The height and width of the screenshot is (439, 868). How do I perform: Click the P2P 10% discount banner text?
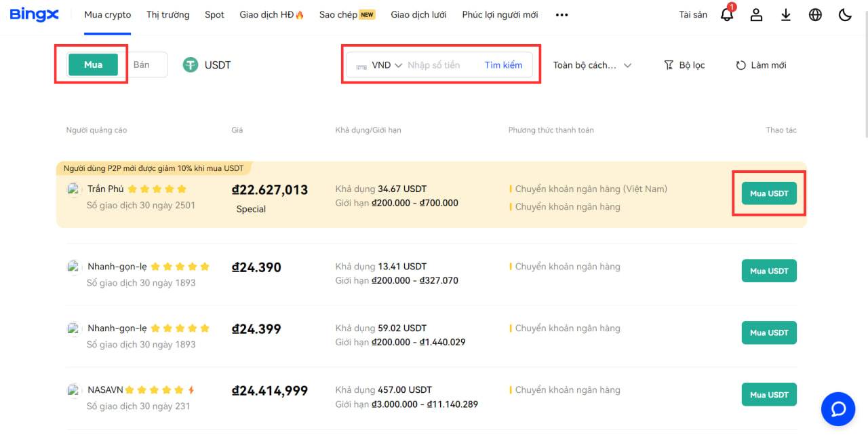click(153, 168)
